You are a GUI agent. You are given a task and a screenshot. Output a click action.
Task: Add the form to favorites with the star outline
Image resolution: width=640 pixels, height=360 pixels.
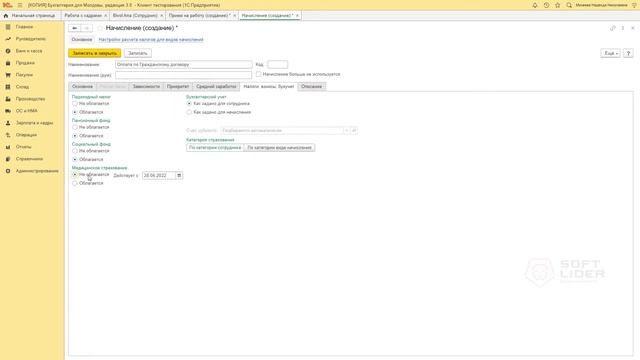[x=100, y=28]
